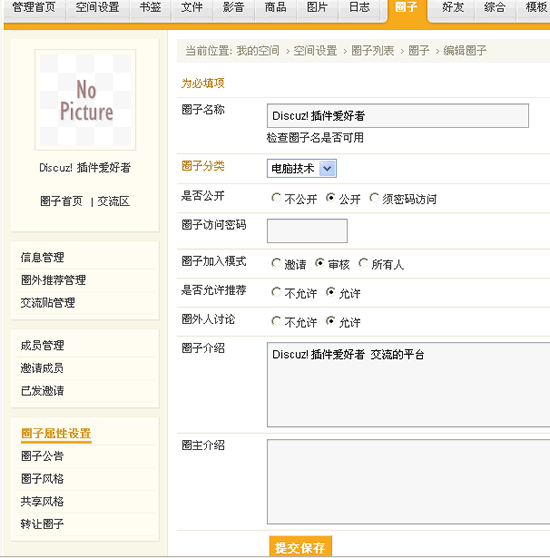Image resolution: width=550 pixels, height=558 pixels.
Task: Focus the 圈子访问密码 field
Action: pos(307,231)
